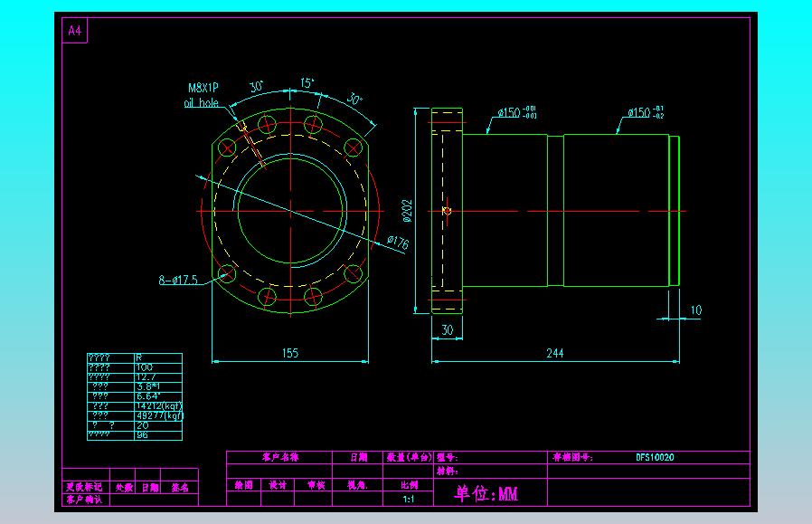The image size is (812, 524).
Task: Select the ø150 -0.1/-0.2 tolerance dimension
Action: (646, 112)
